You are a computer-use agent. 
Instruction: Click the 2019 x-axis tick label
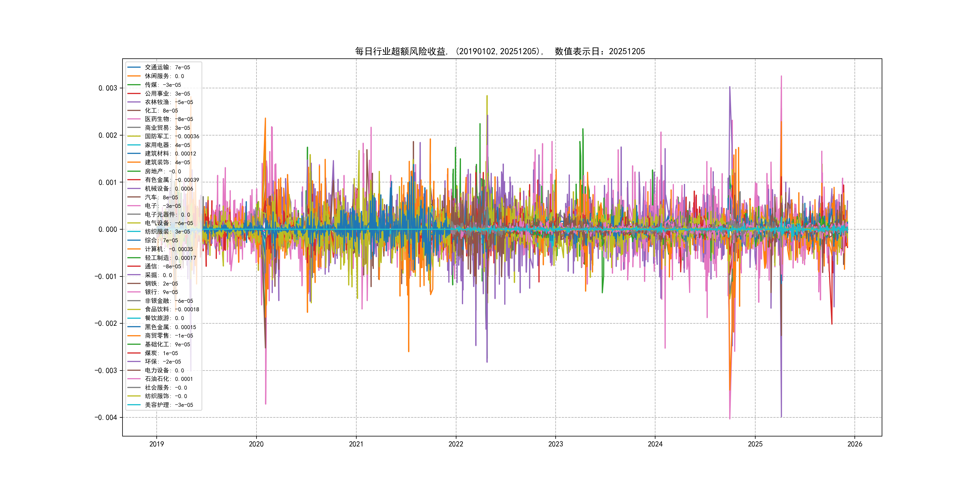156,444
